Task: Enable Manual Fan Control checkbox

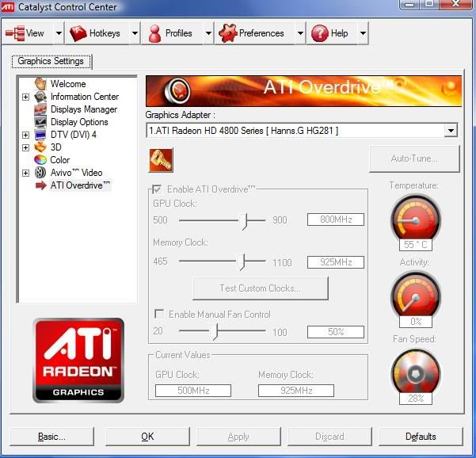Action: coord(159,315)
